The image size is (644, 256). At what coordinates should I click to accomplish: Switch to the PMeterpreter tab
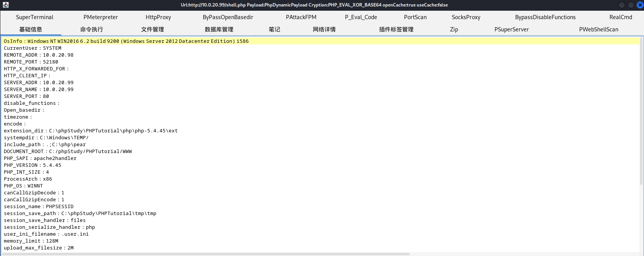point(100,17)
